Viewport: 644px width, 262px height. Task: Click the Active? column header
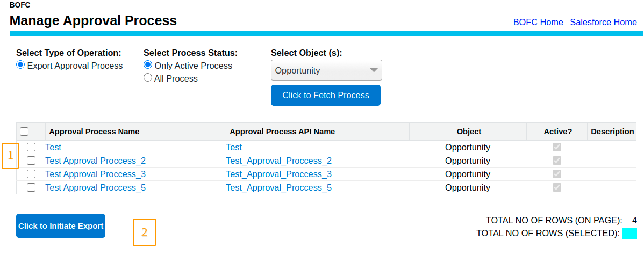[x=557, y=132]
